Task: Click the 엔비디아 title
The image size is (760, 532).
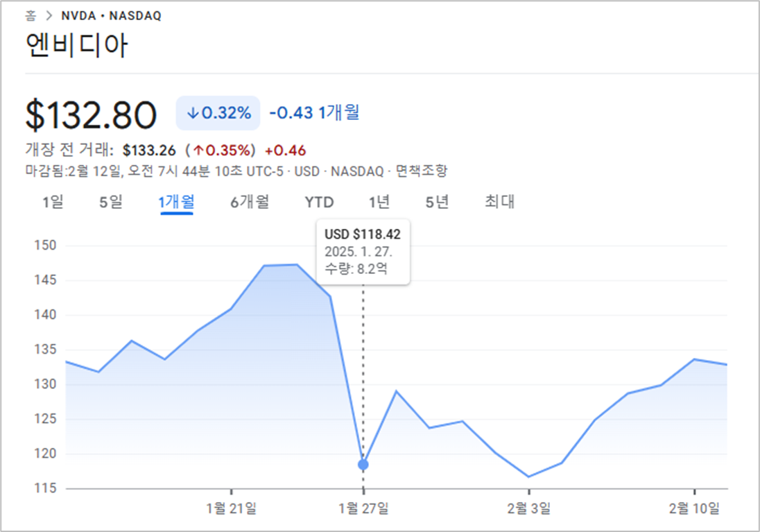Action: tap(76, 46)
